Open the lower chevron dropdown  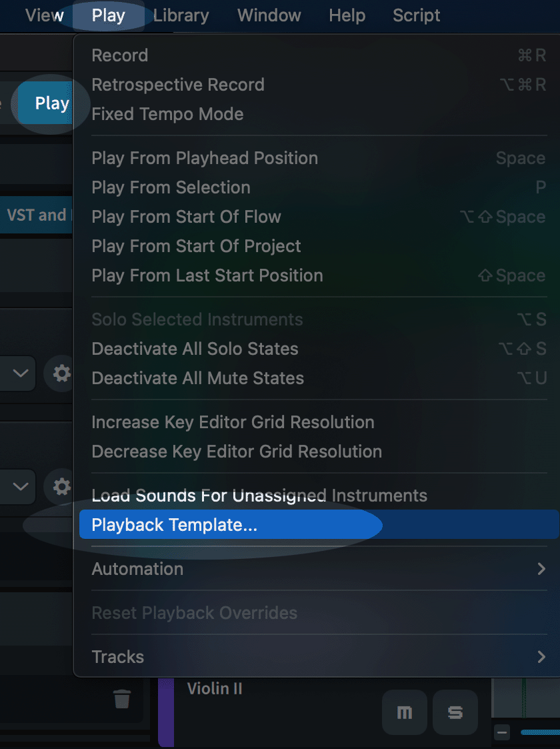click(18, 487)
